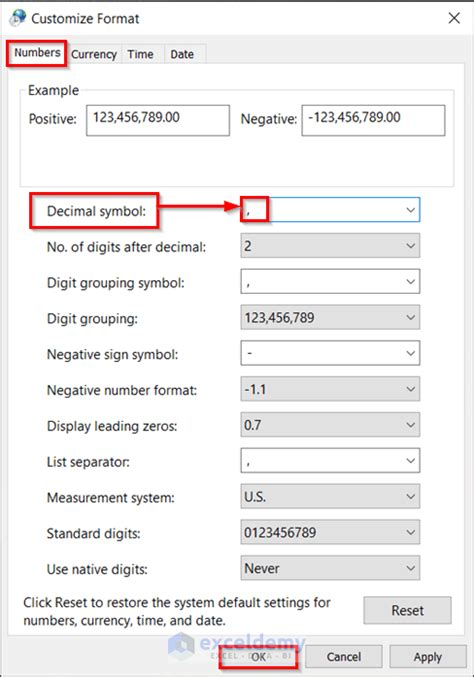Click the "Digit grouping:" label

point(92,319)
